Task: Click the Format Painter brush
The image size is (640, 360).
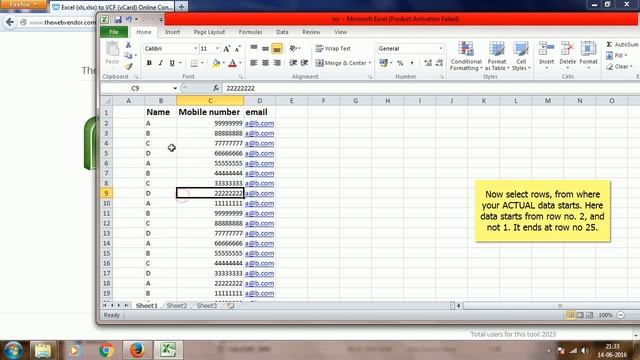Action: pyautogui.click(x=129, y=66)
